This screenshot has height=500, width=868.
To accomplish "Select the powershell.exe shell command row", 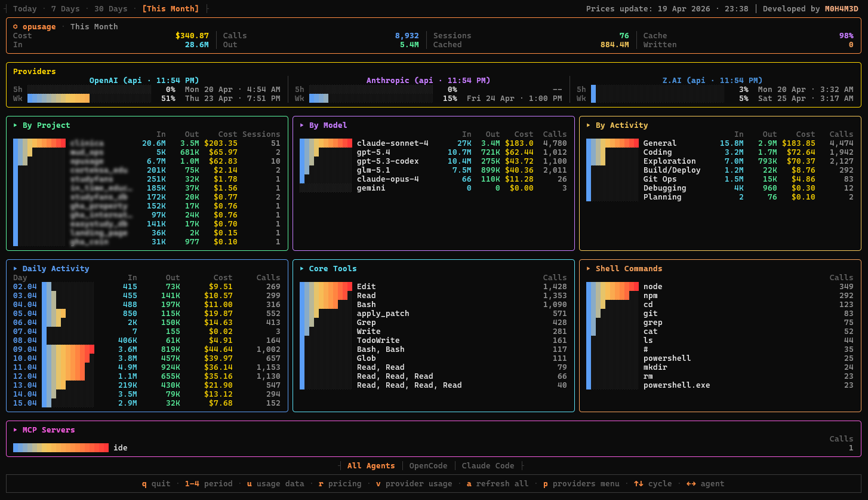I will 719,385.
